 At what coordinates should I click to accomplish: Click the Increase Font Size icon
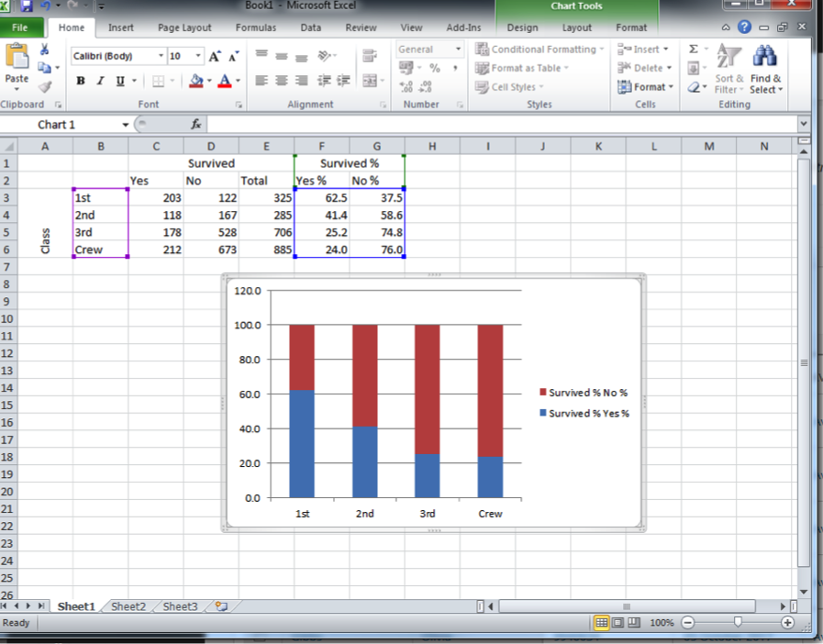214,56
